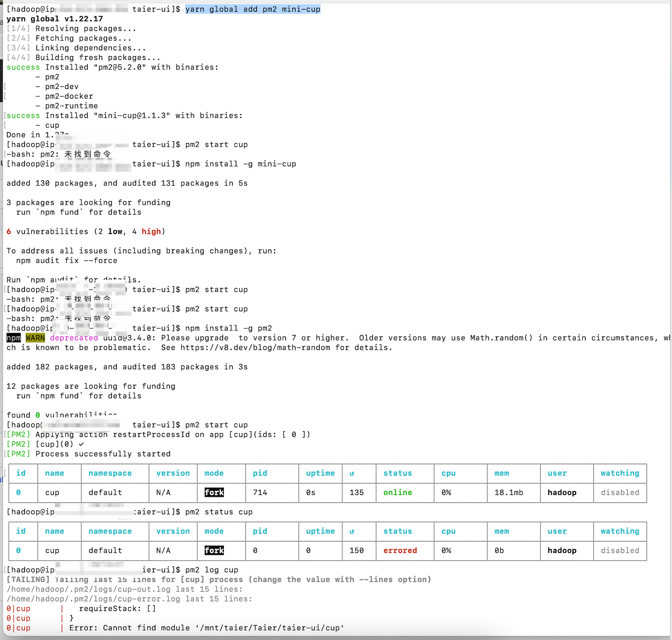The image size is (672, 640).
Task: Click the '18.1mb' memory cell
Action: click(x=509, y=493)
